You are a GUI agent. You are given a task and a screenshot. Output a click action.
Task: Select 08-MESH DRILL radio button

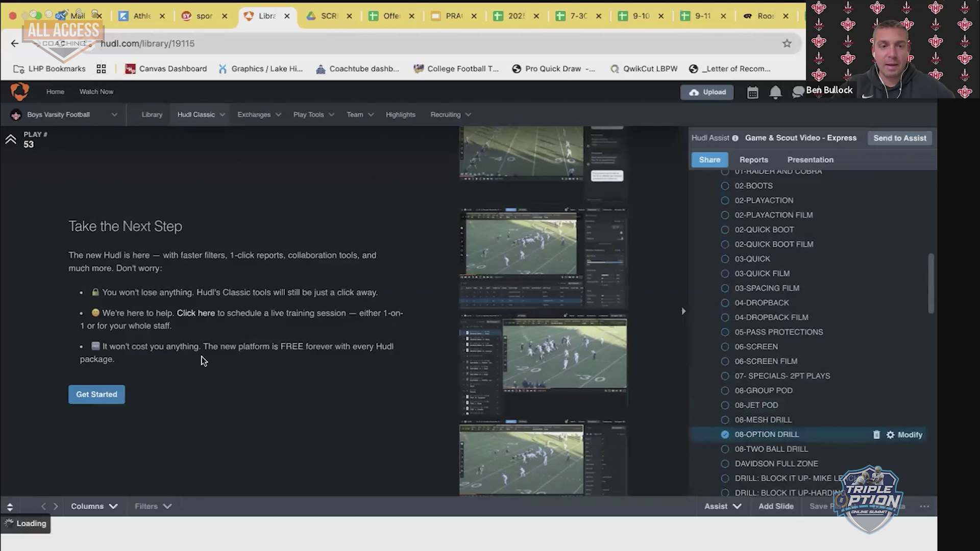pyautogui.click(x=725, y=420)
